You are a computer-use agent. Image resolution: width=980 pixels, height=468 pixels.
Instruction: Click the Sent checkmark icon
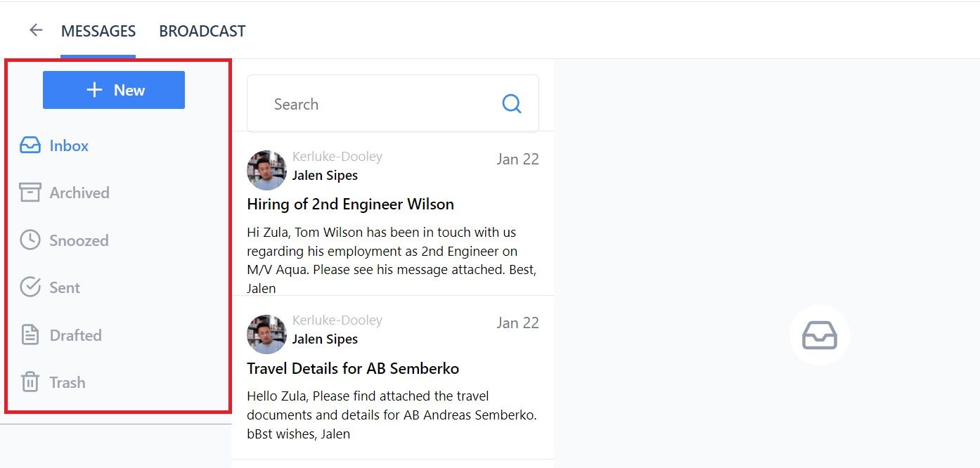(30, 287)
